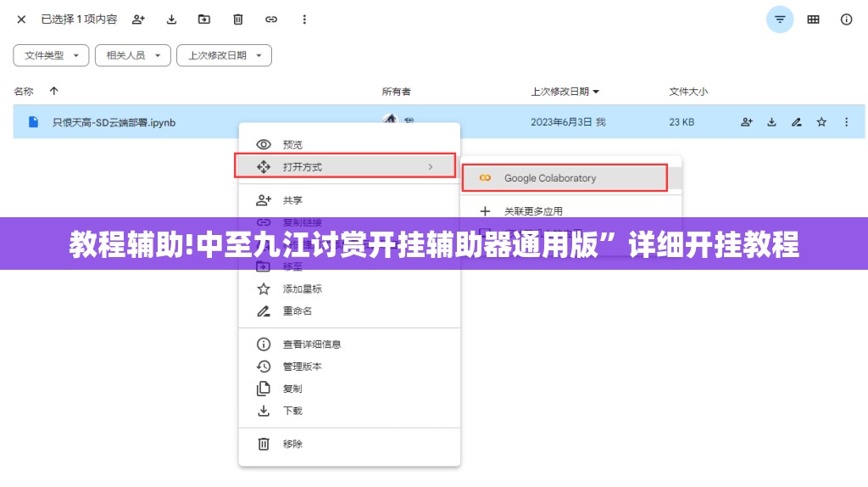Viewport: 868px width, 487px height.
Task: Choose 共享 in the context menu
Action: (349, 200)
